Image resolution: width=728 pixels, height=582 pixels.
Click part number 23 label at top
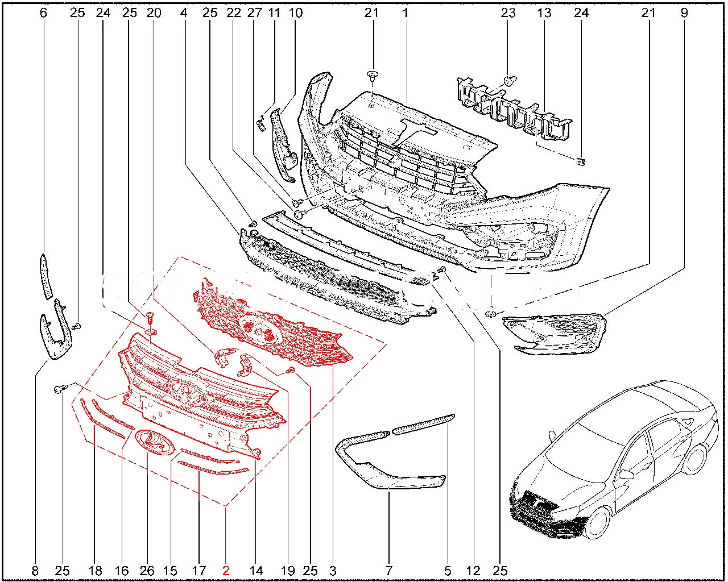[x=508, y=13]
